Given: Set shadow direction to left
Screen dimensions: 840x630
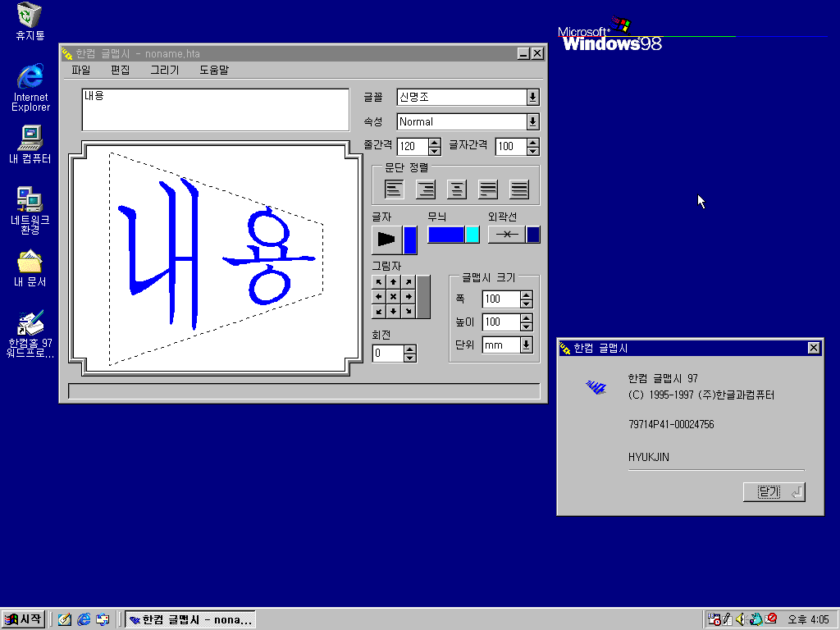Looking at the screenshot, I should (379, 296).
